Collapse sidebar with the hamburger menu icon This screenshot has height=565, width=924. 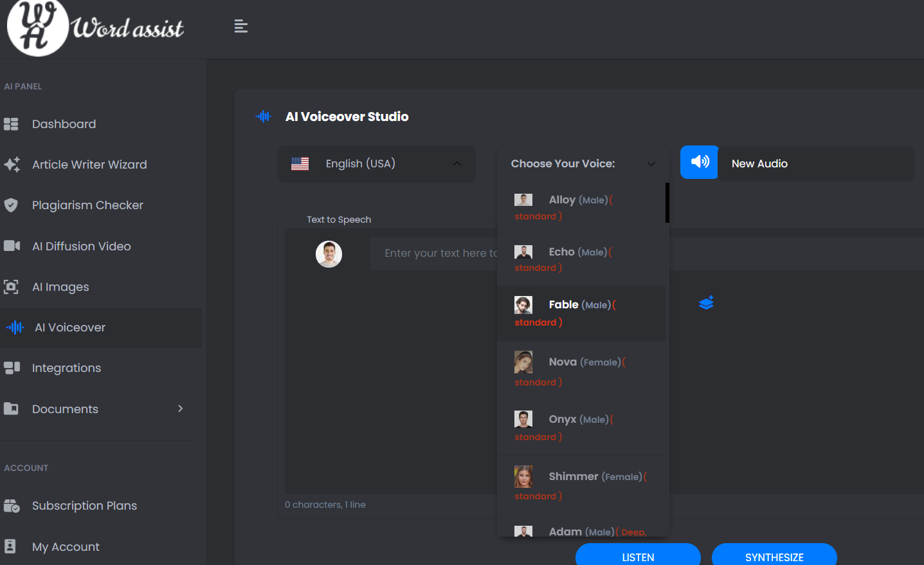pyautogui.click(x=241, y=26)
